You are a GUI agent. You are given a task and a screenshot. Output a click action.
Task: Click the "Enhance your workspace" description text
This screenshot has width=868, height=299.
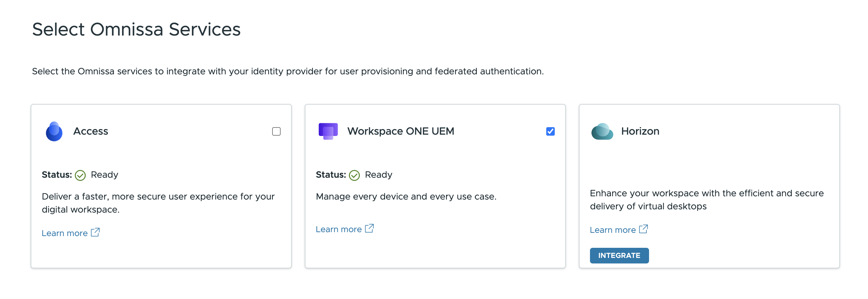[706, 200]
